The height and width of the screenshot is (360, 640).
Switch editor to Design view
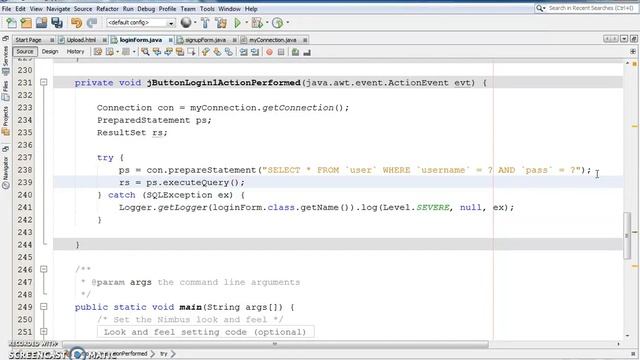coord(50,51)
